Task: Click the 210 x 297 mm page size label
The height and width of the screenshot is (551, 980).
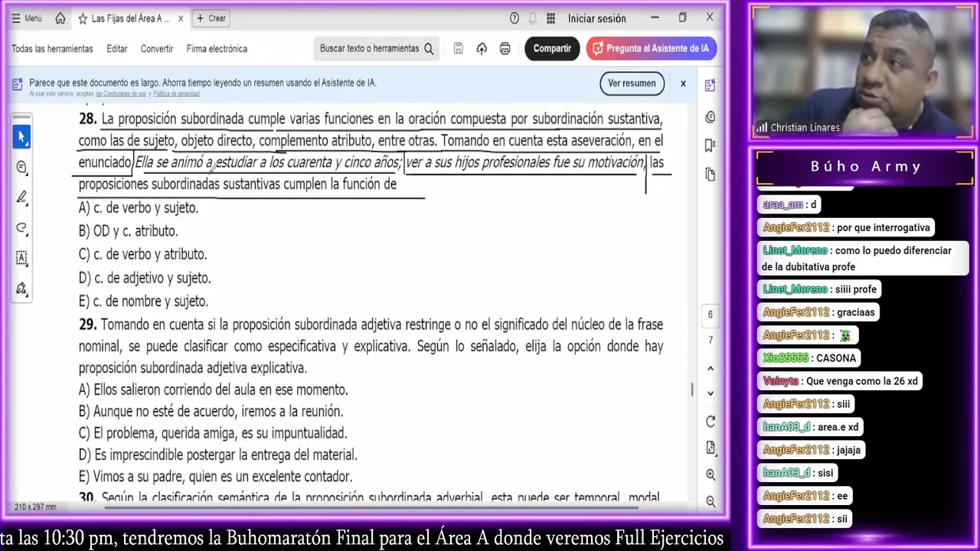Action: click(x=35, y=507)
